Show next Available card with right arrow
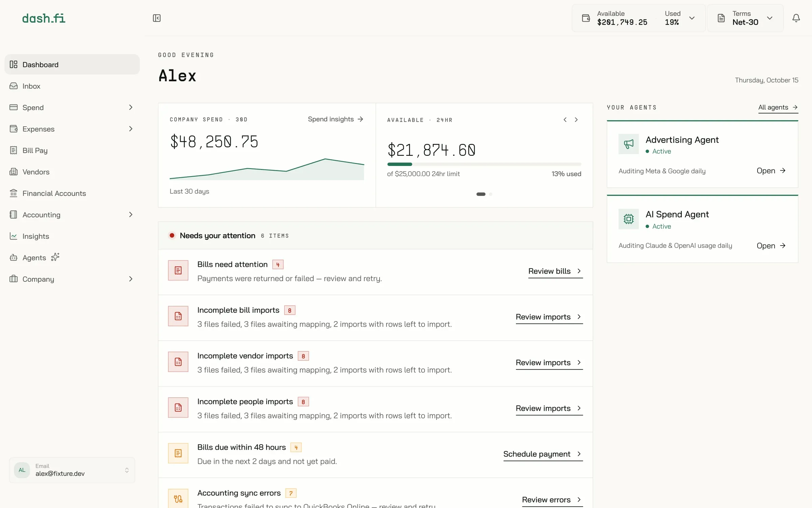The image size is (812, 508). [576, 120]
